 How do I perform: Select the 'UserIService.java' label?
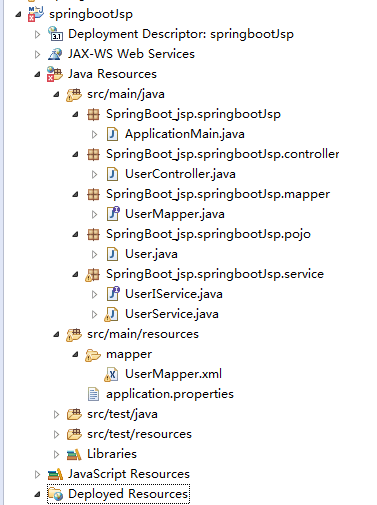(174, 294)
